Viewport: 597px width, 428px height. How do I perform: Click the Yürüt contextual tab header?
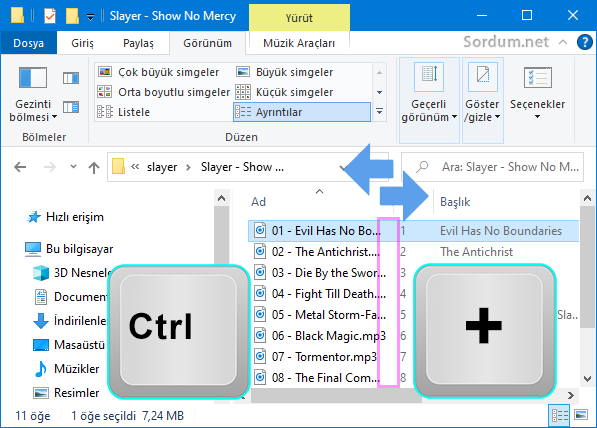[299, 18]
